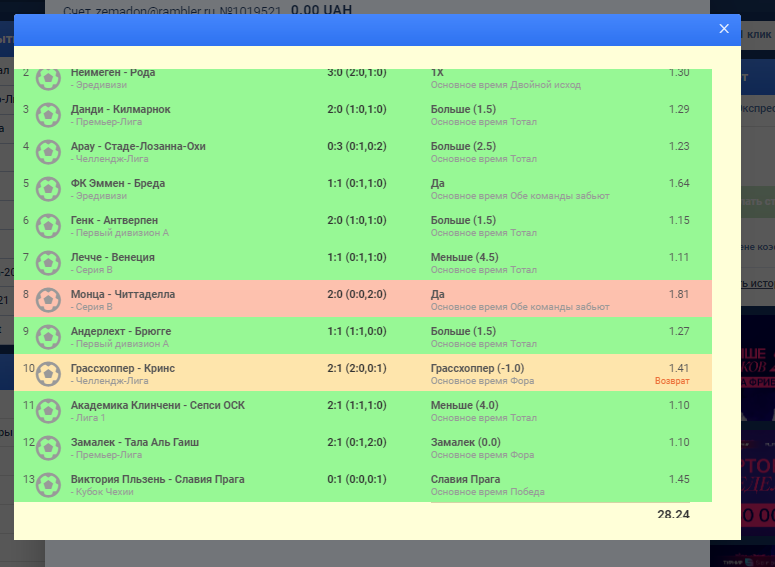Click odds value 1.64

[x=679, y=183]
